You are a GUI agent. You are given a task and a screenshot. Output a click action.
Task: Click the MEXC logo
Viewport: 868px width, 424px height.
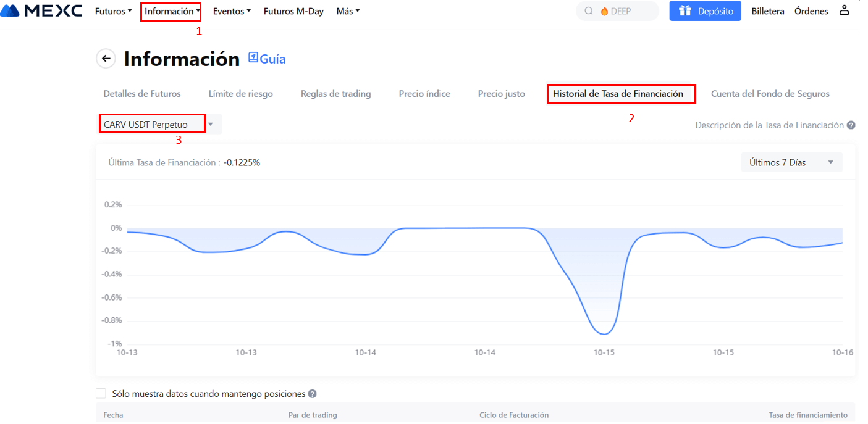[x=41, y=11]
